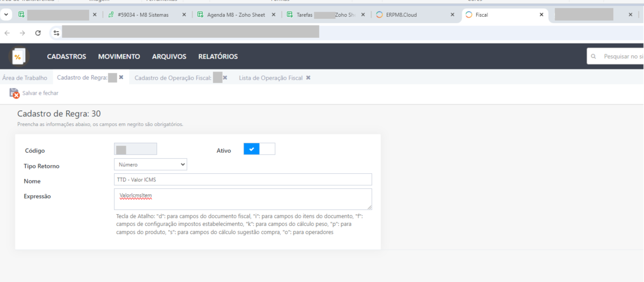Viewport: 644px width, 282px height.
Task: Close the Tarefas Zoho Sheet browser tab
Action: pyautogui.click(x=363, y=15)
